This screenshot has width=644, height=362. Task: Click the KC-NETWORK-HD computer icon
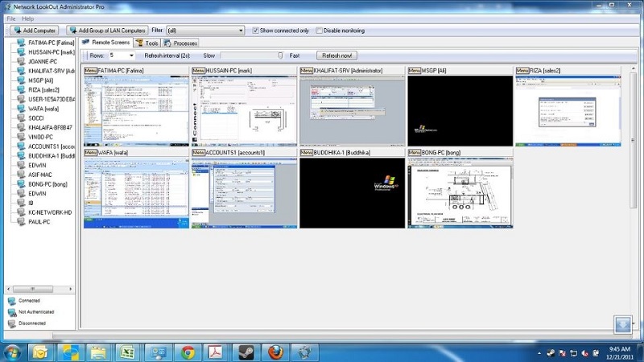[x=20, y=212]
